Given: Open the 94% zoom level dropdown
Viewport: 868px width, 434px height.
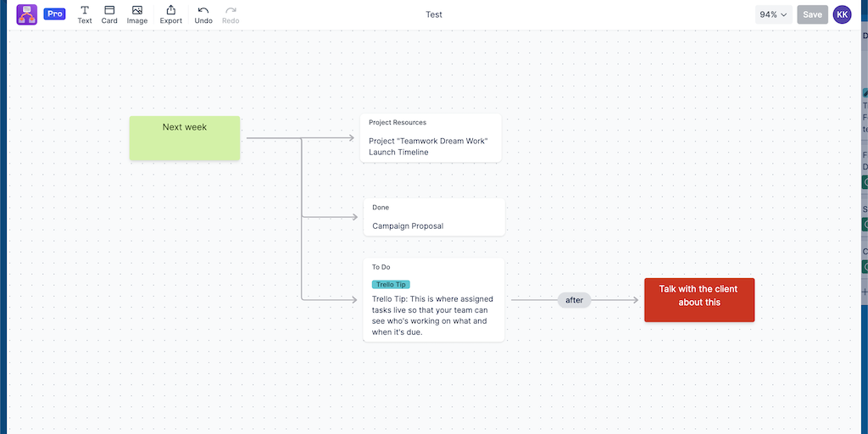Looking at the screenshot, I should click(773, 14).
